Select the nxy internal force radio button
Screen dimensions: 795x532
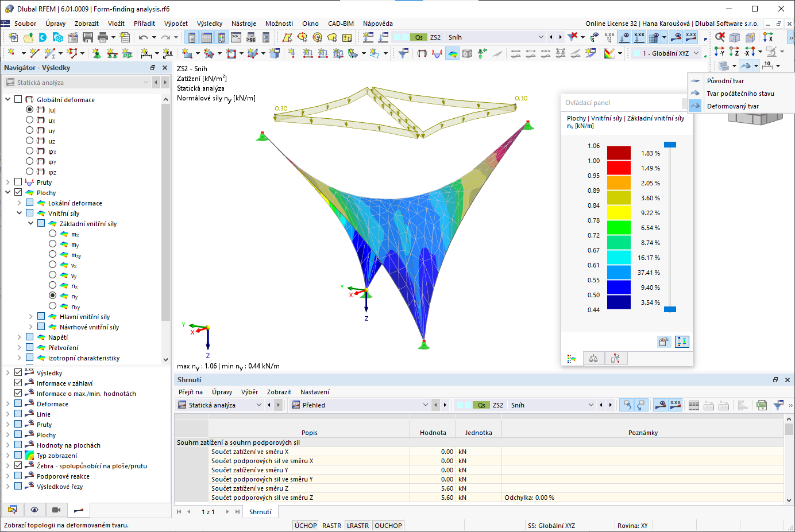[53, 306]
